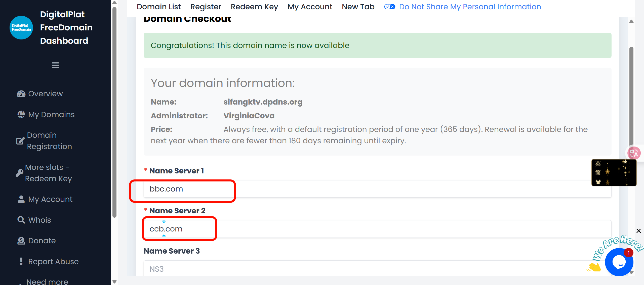Click the Report Abuse exclamation icon
Viewport: 644px width, 285px height.
pyautogui.click(x=21, y=261)
